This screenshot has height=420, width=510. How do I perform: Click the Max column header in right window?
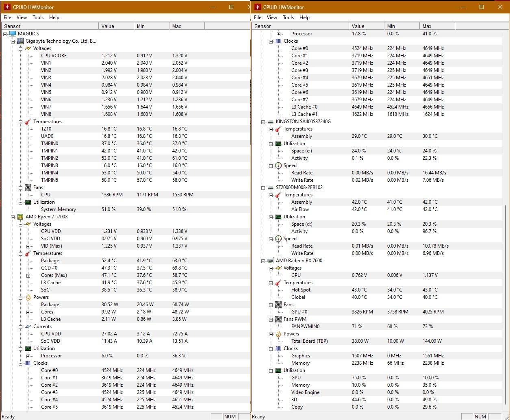(x=437, y=26)
